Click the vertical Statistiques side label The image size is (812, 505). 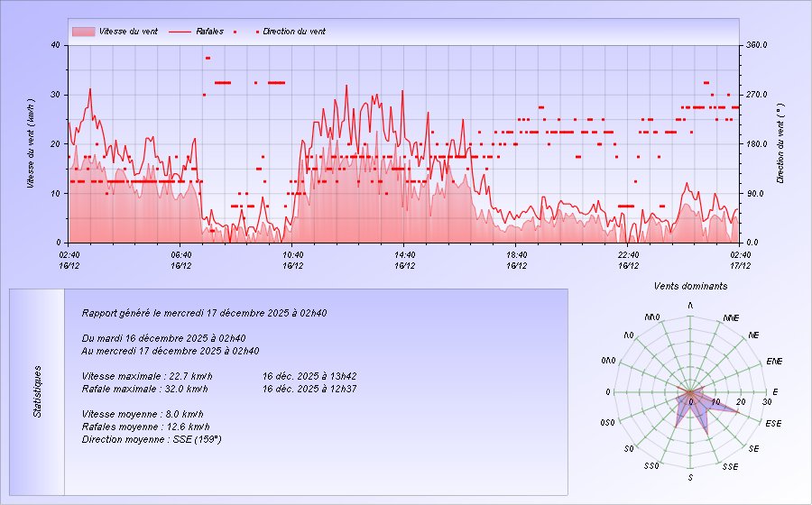pyautogui.click(x=38, y=390)
